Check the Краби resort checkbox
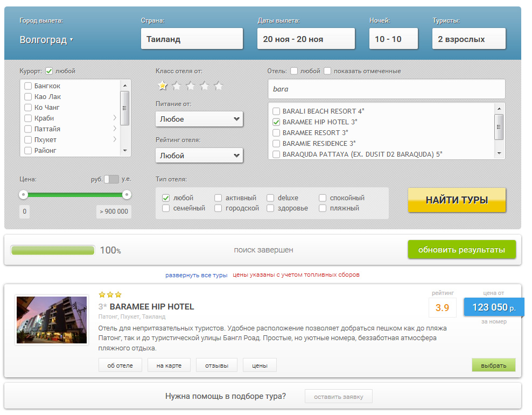Image resolution: width=532 pixels, height=415 pixels. pos(28,118)
